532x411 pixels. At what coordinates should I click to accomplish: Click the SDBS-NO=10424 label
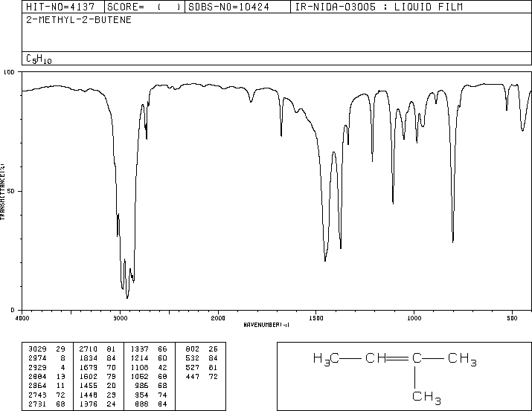[x=228, y=7]
